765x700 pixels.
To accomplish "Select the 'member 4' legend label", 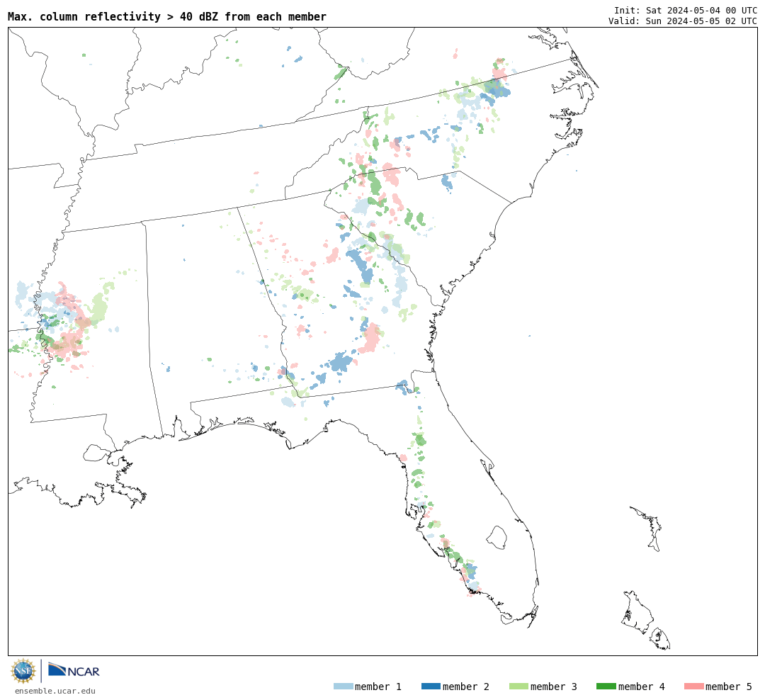I will click(642, 687).
